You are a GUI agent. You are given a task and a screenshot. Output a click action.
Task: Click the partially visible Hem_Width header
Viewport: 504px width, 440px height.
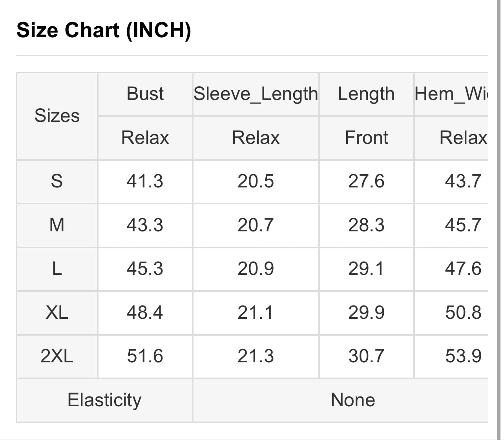tap(451, 94)
